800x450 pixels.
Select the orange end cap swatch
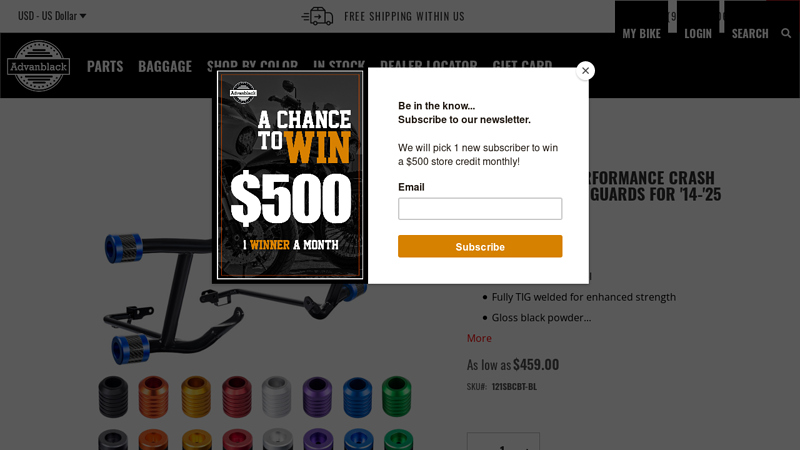154,397
